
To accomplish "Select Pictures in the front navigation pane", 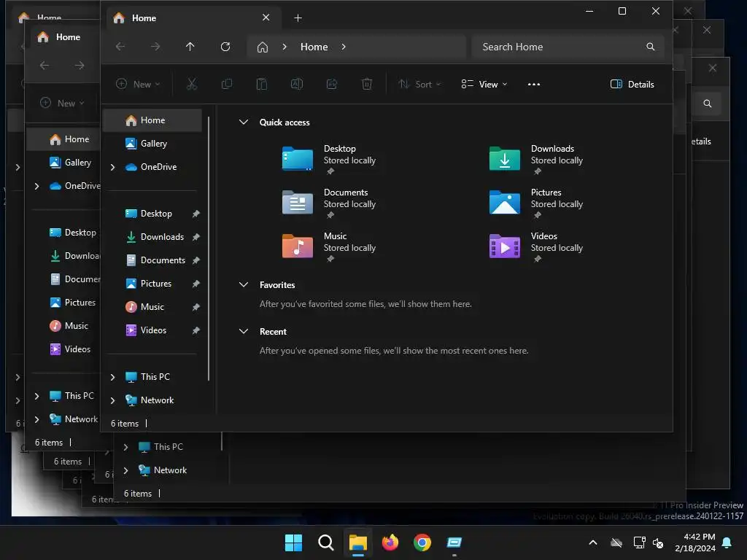I will pyautogui.click(x=152, y=284).
